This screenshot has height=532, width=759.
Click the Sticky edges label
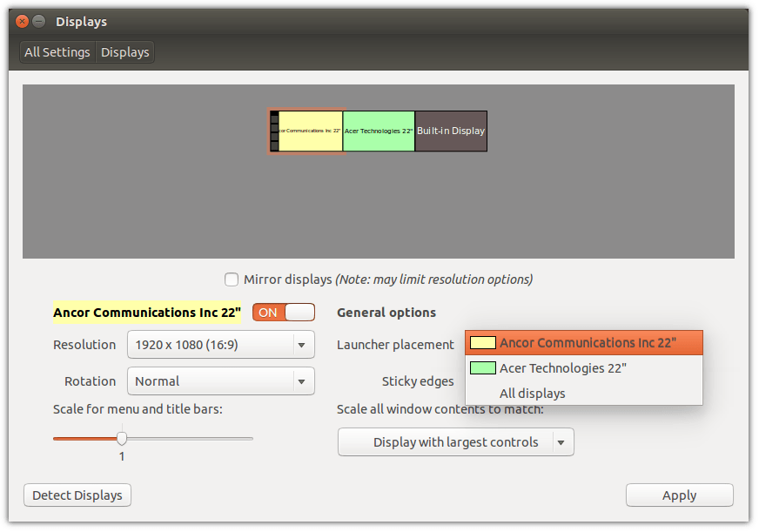418,381
